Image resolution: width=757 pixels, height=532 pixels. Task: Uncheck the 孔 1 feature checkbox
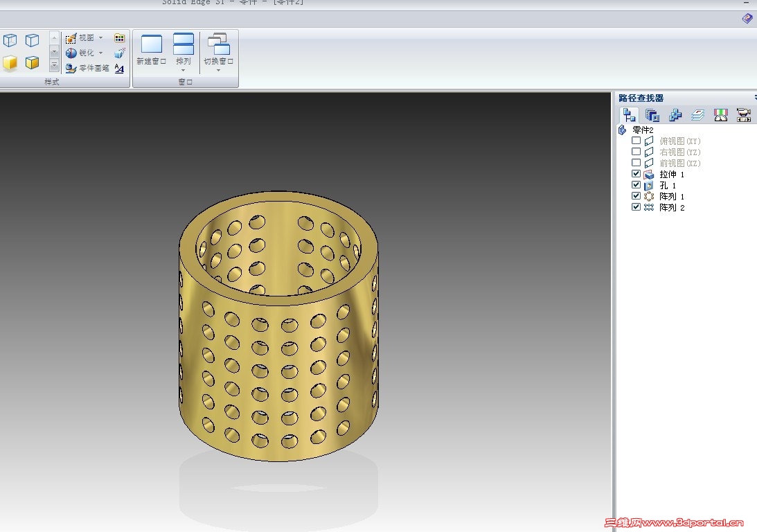pyautogui.click(x=636, y=185)
